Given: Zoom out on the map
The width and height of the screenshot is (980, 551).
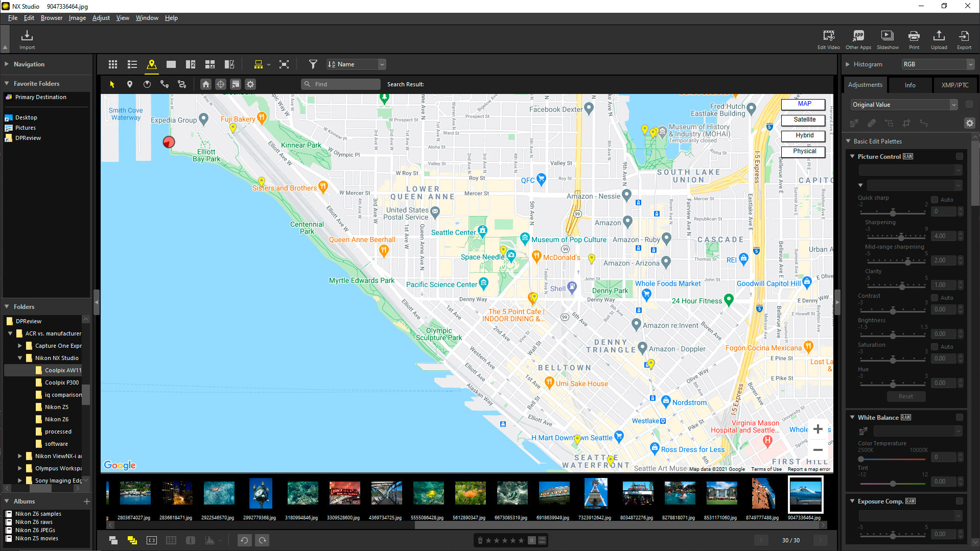Looking at the screenshot, I should pos(818,450).
